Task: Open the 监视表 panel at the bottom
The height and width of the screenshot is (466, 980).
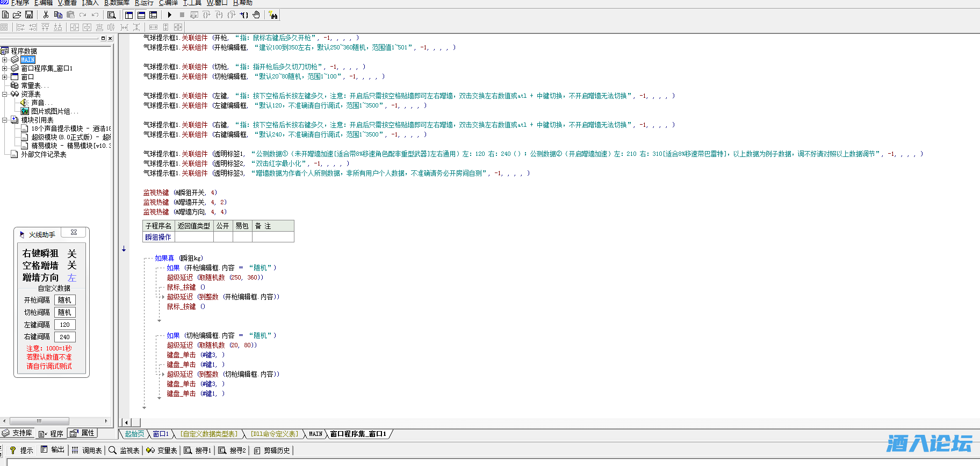Action: [124, 450]
